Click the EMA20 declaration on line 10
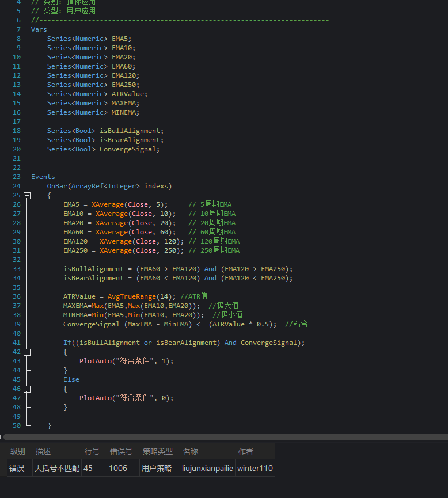 (x=122, y=57)
